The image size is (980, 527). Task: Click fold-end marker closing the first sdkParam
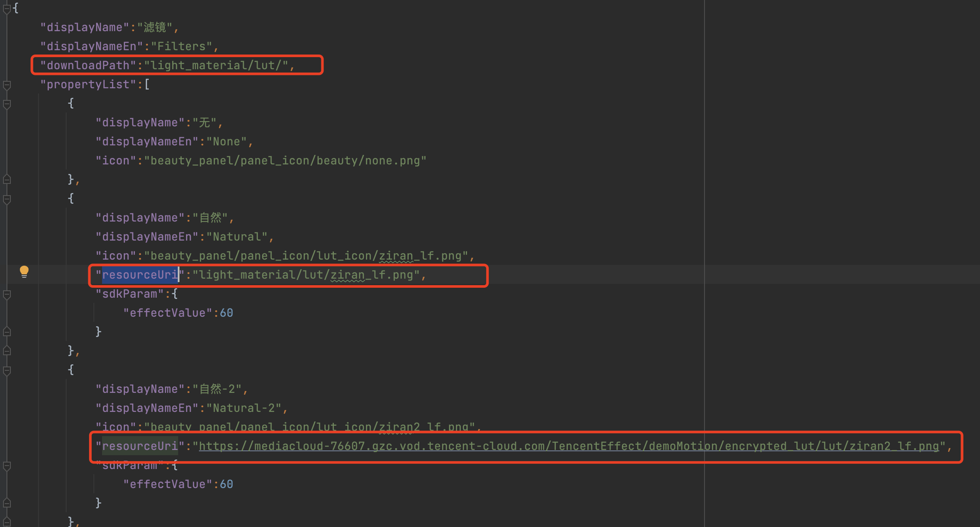7,332
